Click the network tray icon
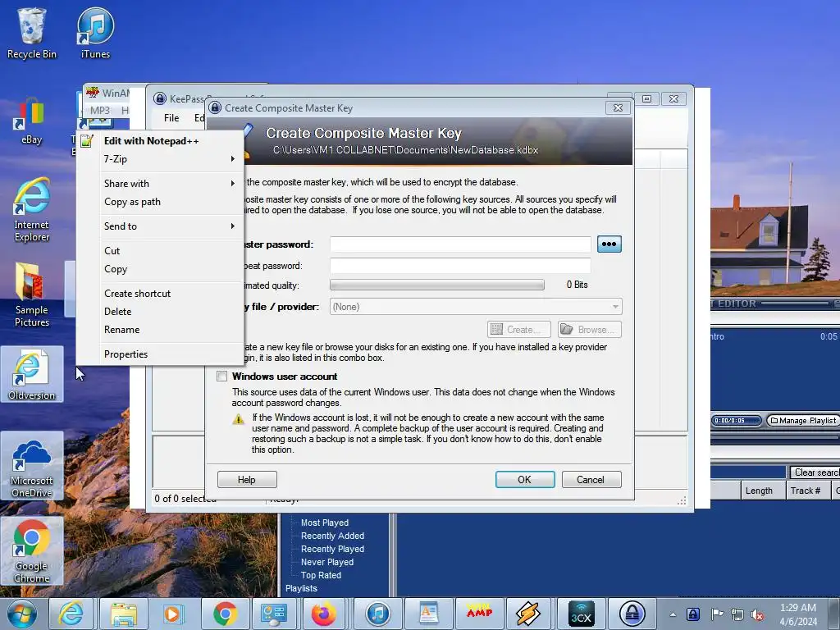Image resolution: width=840 pixels, height=630 pixels. coord(737,614)
